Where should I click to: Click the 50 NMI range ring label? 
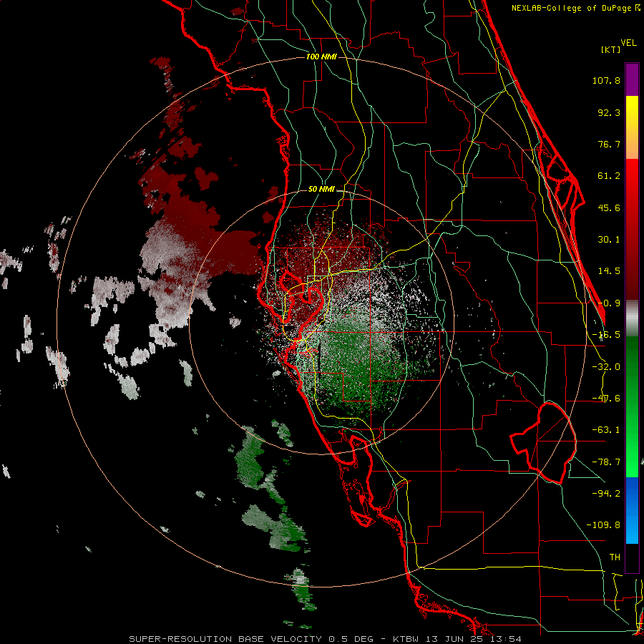click(x=321, y=190)
